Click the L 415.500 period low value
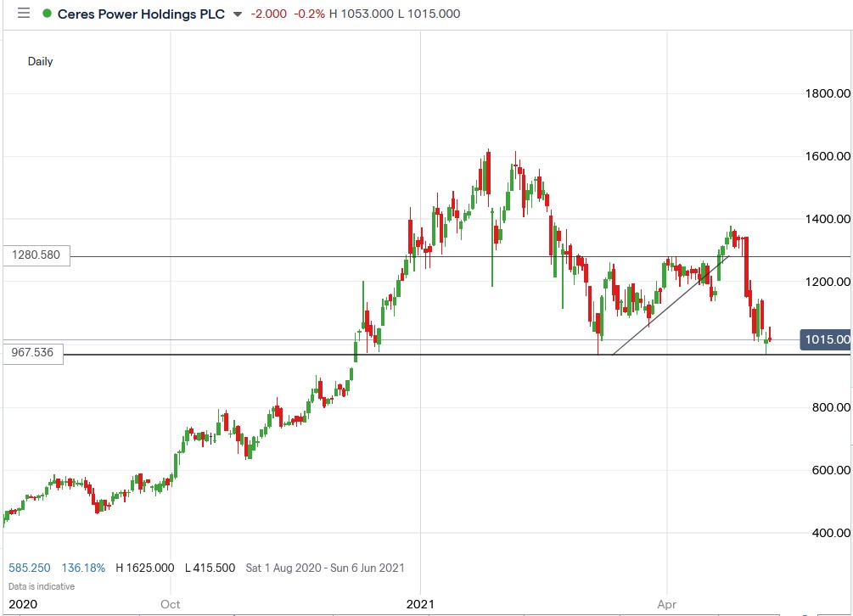 210,568
